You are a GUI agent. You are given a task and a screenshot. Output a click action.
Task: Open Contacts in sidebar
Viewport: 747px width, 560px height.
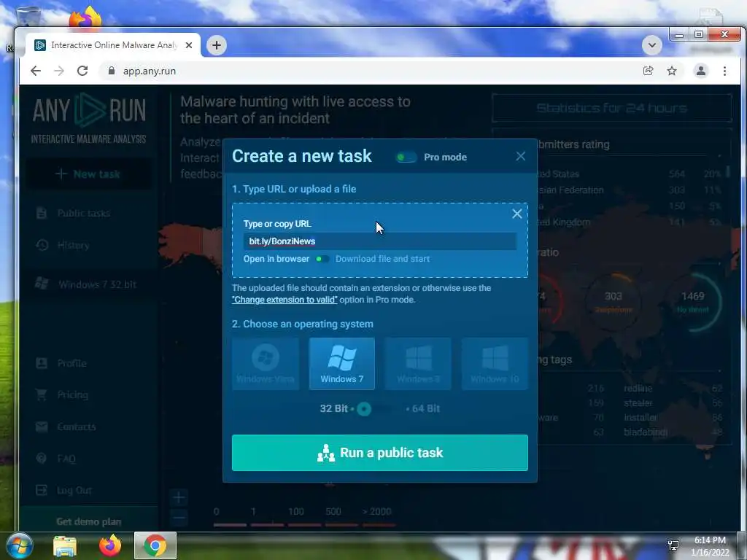(76, 427)
